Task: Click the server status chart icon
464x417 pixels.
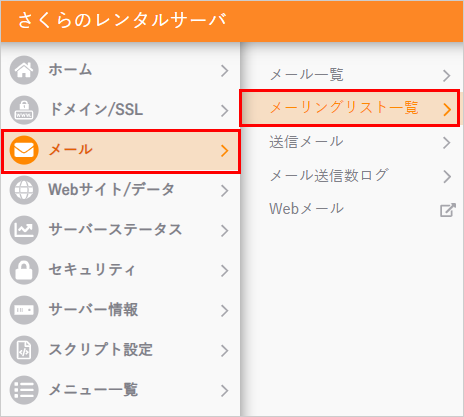Action: [x=24, y=230]
